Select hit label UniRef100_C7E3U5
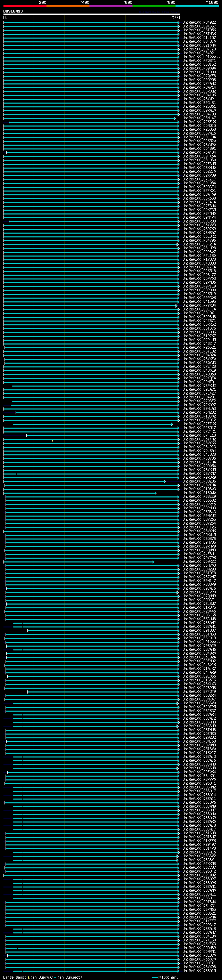Image resolution: width=222 pixels, height=980 pixels. point(199,164)
